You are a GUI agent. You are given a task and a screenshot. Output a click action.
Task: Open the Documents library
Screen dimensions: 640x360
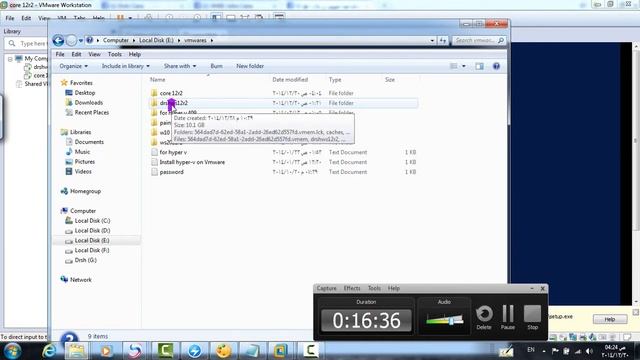[89, 142]
